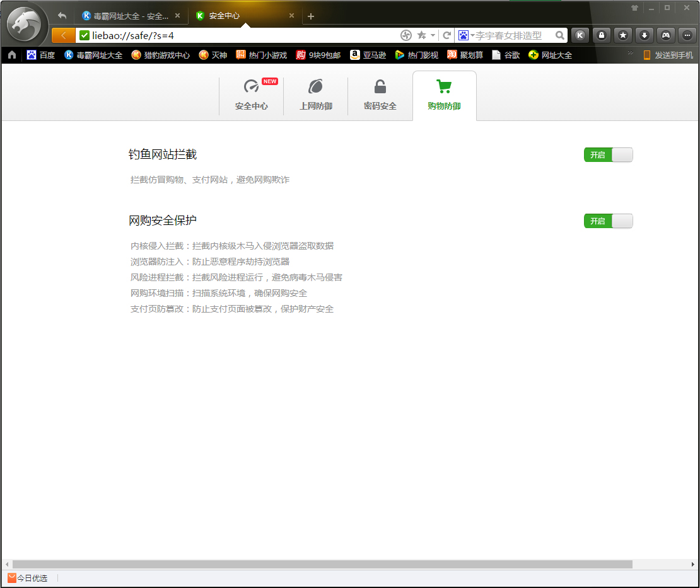
Task: Open the favorites star icon on toolbar
Action: (x=622, y=35)
